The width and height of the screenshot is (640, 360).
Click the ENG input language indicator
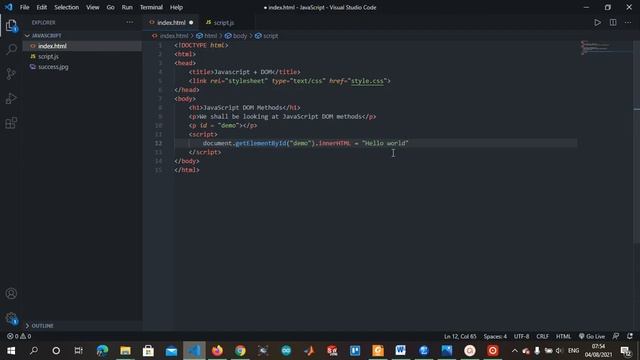tap(573, 351)
